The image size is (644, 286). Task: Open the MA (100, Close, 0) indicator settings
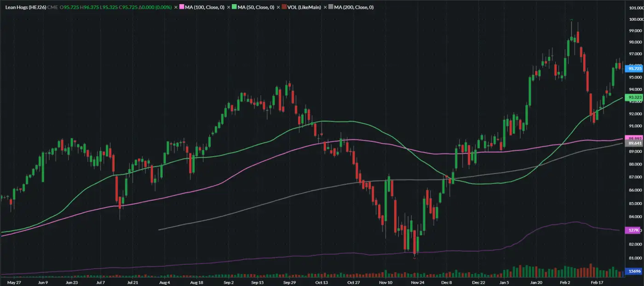(204, 7)
